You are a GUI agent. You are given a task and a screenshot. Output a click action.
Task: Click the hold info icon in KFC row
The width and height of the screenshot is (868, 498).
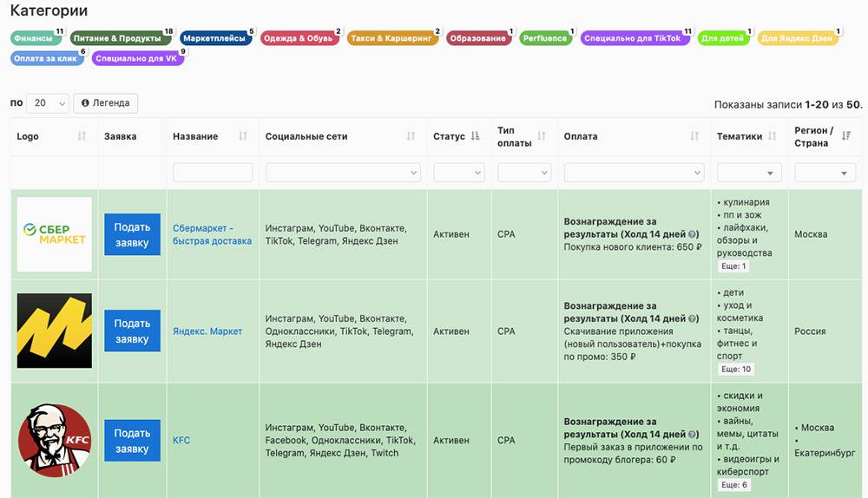click(692, 435)
